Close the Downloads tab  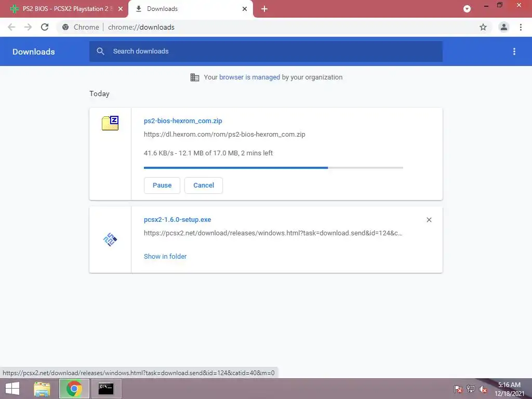click(245, 9)
